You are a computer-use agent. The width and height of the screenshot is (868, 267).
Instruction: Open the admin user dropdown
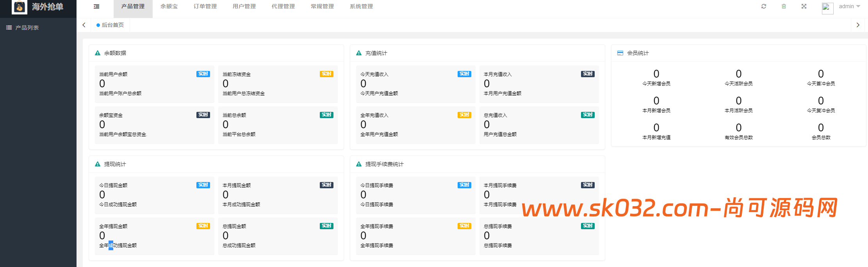click(x=850, y=6)
